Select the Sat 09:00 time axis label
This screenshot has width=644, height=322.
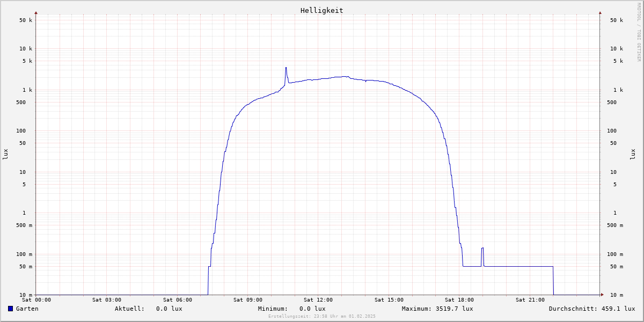pos(248,300)
